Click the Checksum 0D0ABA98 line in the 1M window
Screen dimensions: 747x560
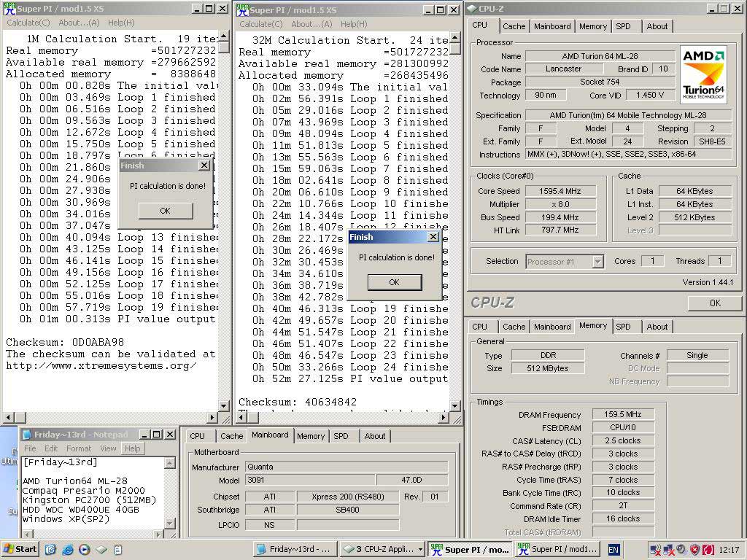pyautogui.click(x=65, y=342)
